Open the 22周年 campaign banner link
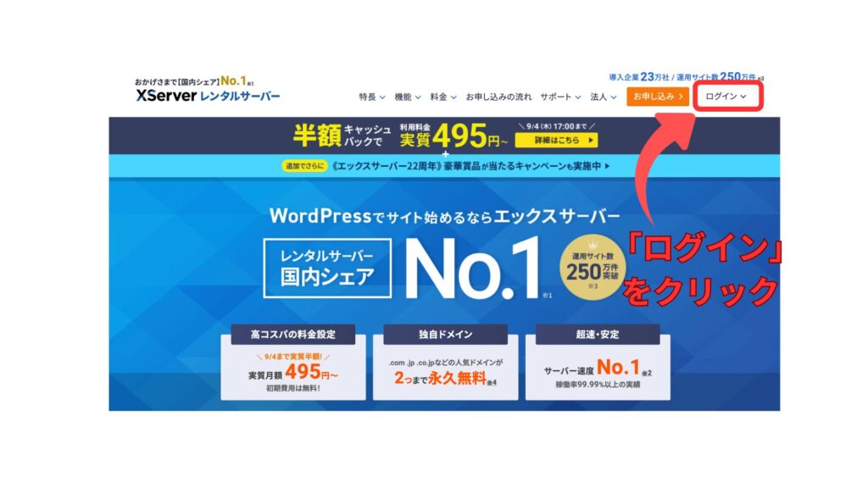The height and width of the screenshot is (488, 868). (446, 166)
